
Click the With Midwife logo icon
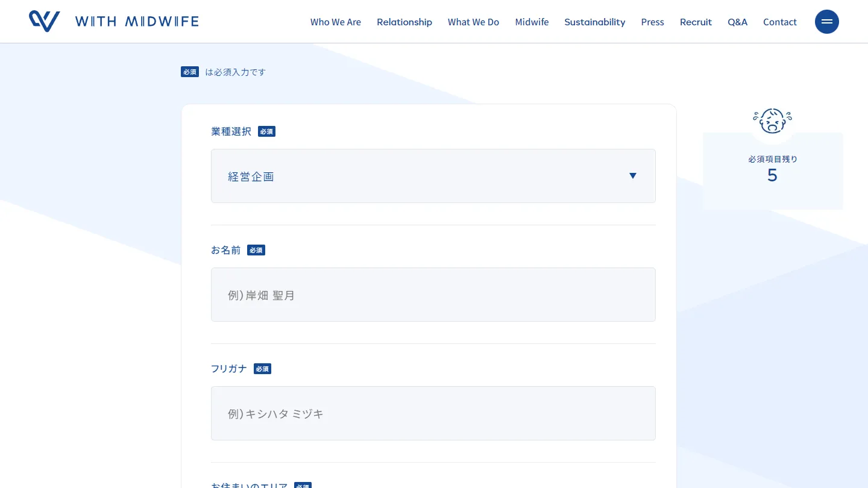tap(45, 22)
